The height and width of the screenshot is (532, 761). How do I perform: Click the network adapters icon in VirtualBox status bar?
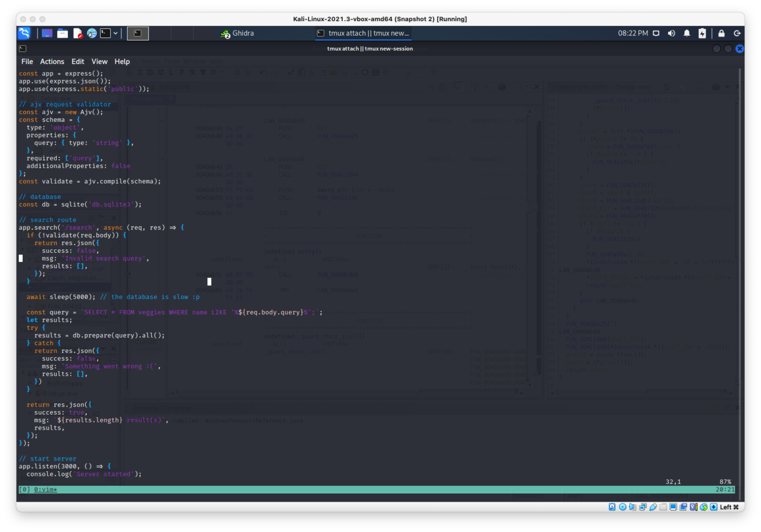643,507
